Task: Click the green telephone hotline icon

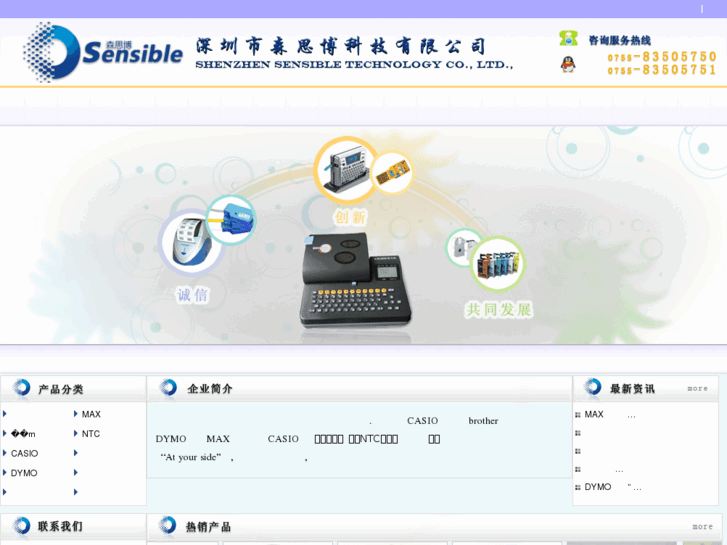Action: (x=568, y=38)
